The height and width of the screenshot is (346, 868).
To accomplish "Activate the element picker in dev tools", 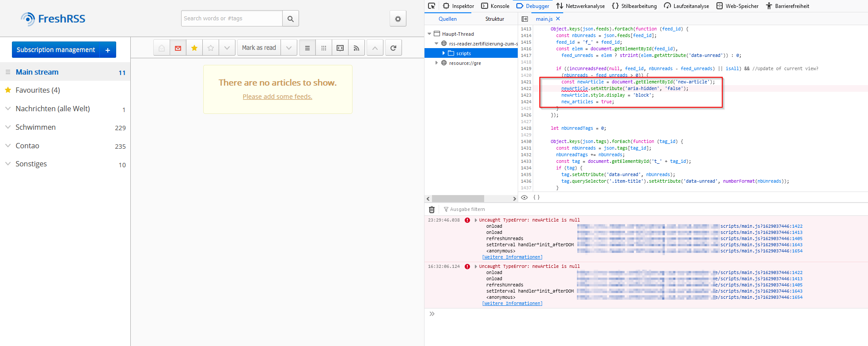I will coord(432,6).
